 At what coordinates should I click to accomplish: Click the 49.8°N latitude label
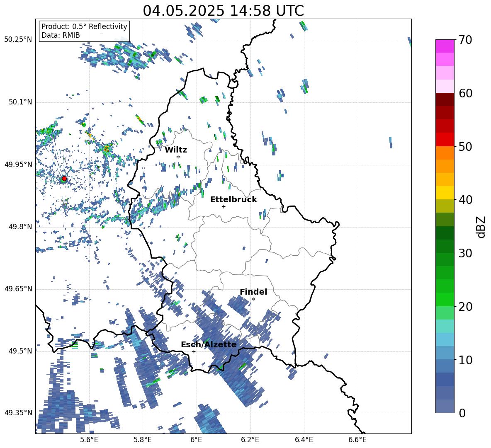pyautogui.click(x=20, y=227)
